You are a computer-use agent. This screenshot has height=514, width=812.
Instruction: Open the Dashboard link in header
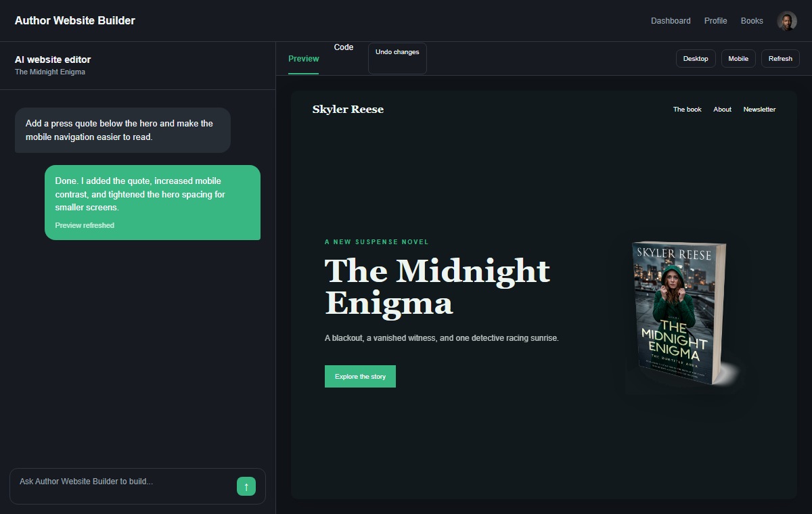(x=671, y=21)
